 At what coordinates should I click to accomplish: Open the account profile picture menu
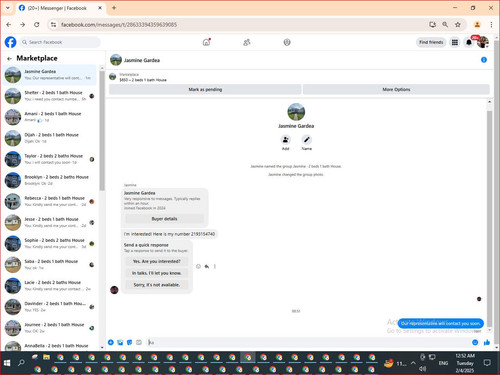tap(483, 42)
